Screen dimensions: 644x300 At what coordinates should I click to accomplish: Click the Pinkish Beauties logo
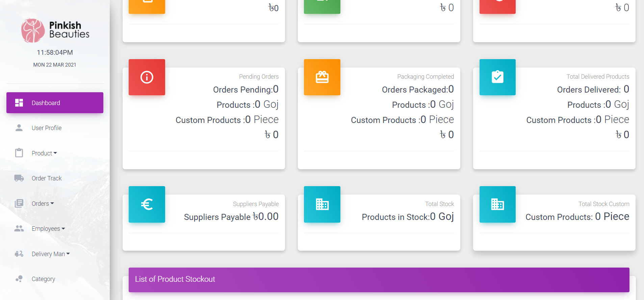click(55, 30)
